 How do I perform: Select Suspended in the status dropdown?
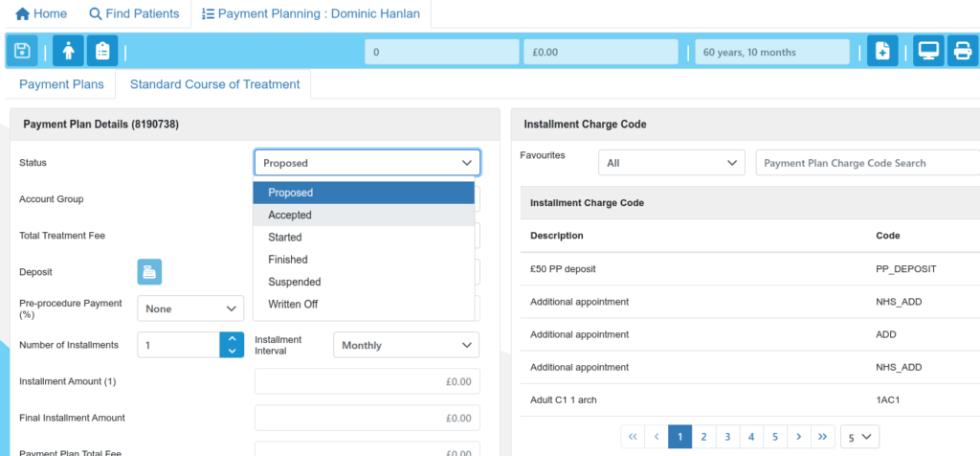(294, 283)
